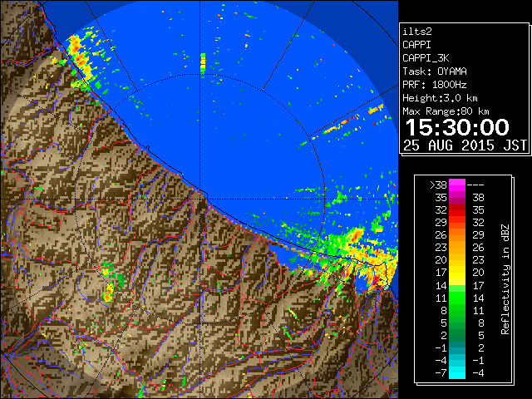Click the "PRF: 1800Hz" text

(435, 85)
